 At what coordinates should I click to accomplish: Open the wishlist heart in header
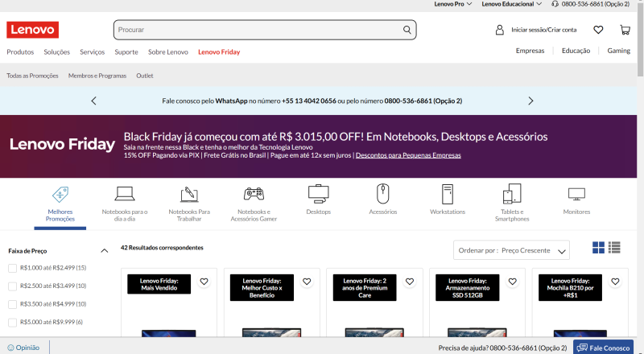598,30
